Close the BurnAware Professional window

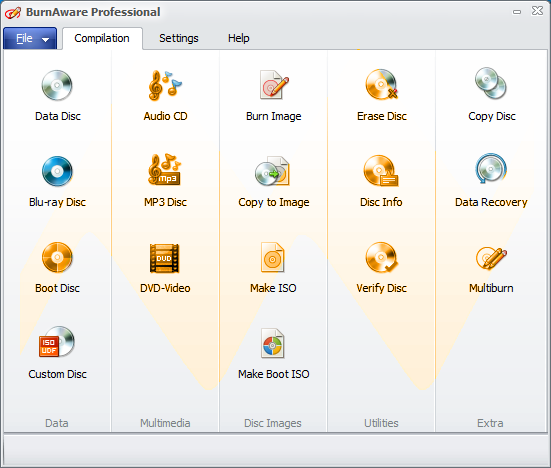(x=537, y=11)
